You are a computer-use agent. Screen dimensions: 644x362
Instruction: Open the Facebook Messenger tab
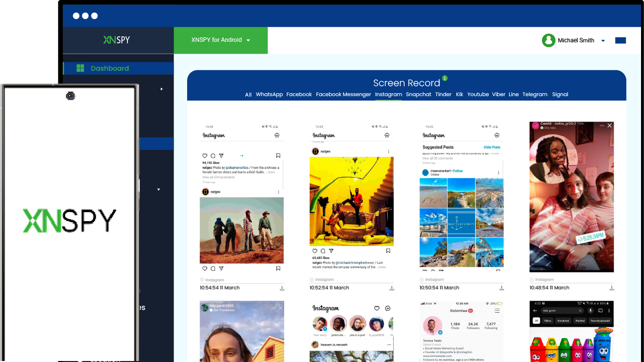tap(343, 94)
